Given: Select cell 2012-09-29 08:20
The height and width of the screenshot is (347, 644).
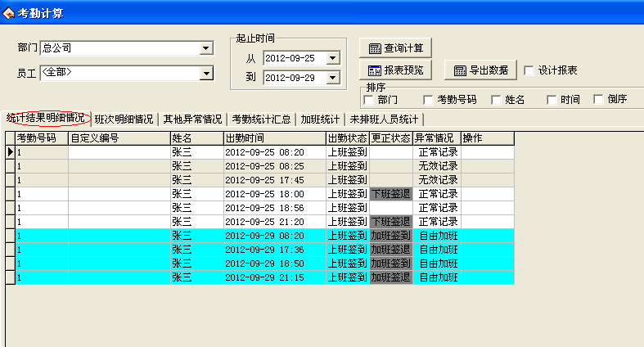Looking at the screenshot, I should [275, 237].
